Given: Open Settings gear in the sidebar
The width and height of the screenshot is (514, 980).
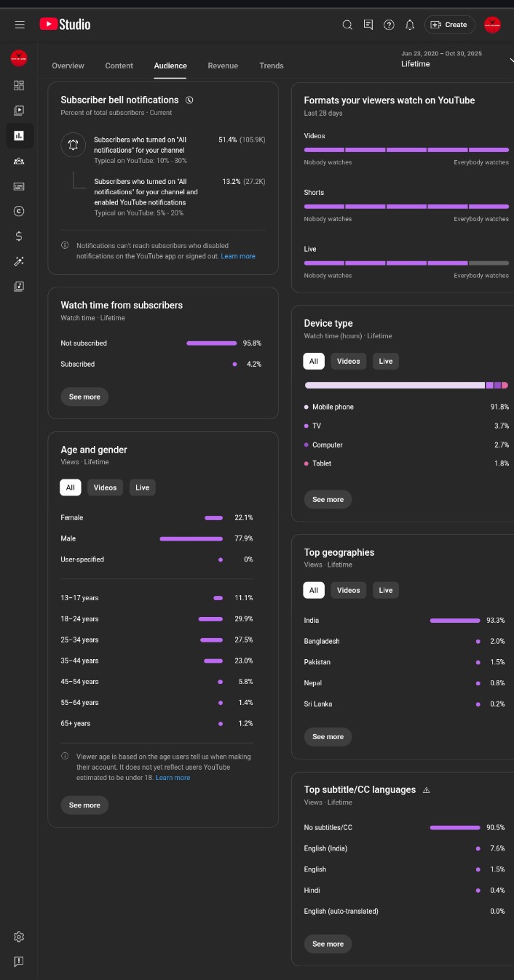Looking at the screenshot, I should 19,936.
